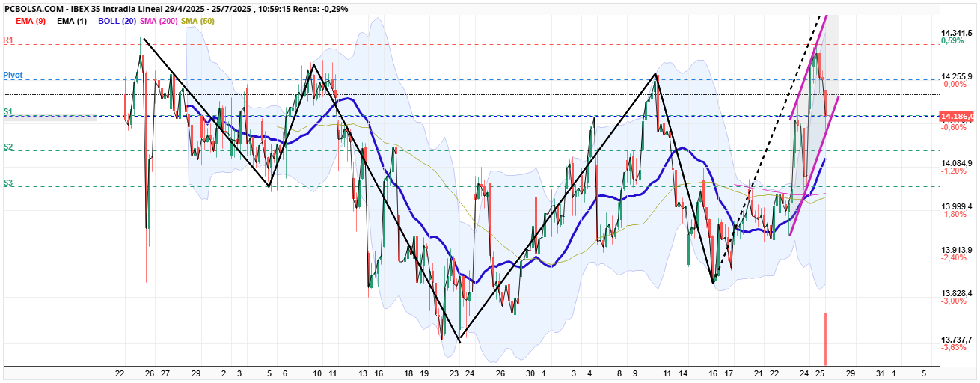This screenshot has width=980, height=383.
Task: Select date label 10 on time axis
Action: click(317, 373)
